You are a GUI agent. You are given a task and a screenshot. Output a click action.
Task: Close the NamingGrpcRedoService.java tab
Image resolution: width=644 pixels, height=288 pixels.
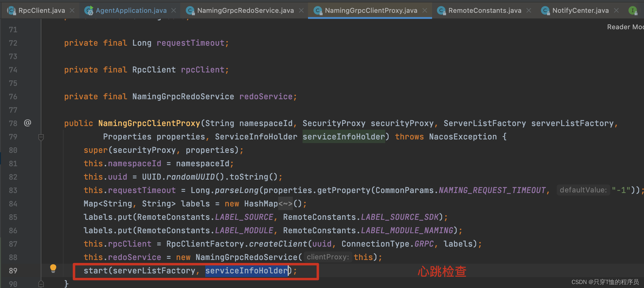click(x=301, y=10)
